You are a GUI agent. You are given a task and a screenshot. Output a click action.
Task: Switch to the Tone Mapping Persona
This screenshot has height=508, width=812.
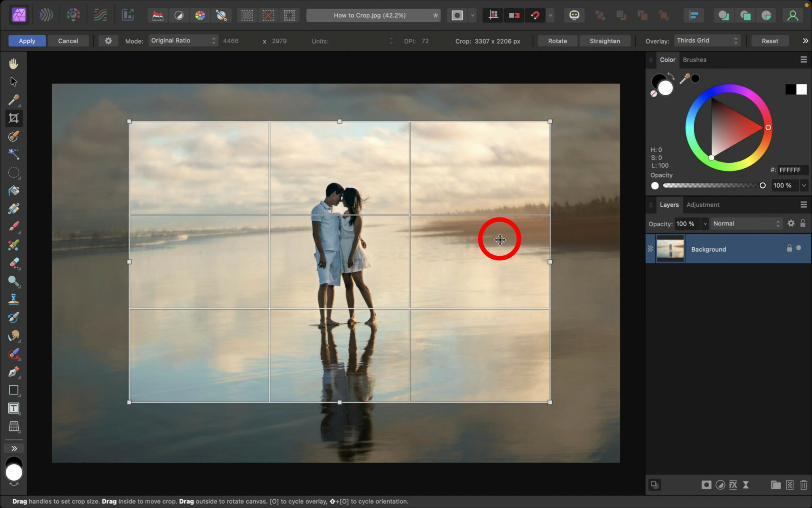click(x=100, y=15)
